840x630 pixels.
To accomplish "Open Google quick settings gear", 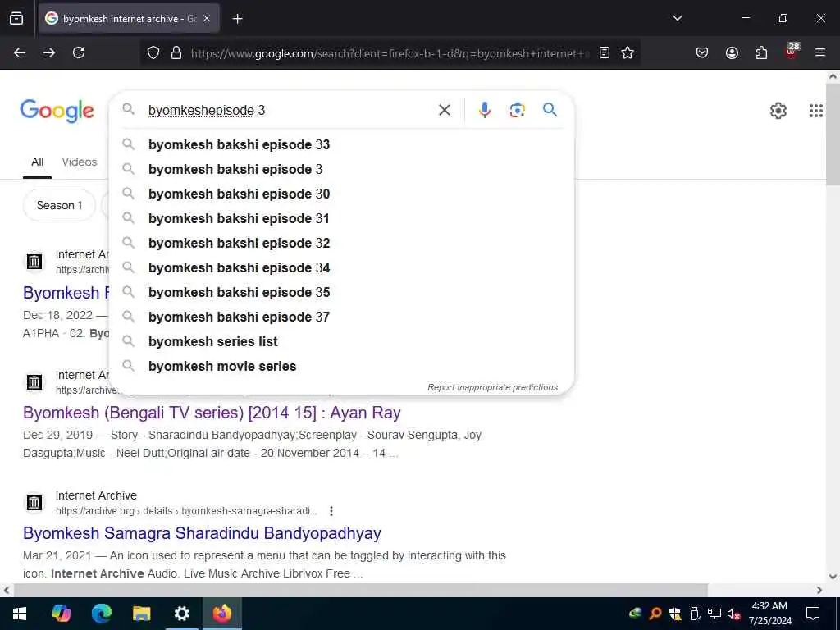I will 778,111.
